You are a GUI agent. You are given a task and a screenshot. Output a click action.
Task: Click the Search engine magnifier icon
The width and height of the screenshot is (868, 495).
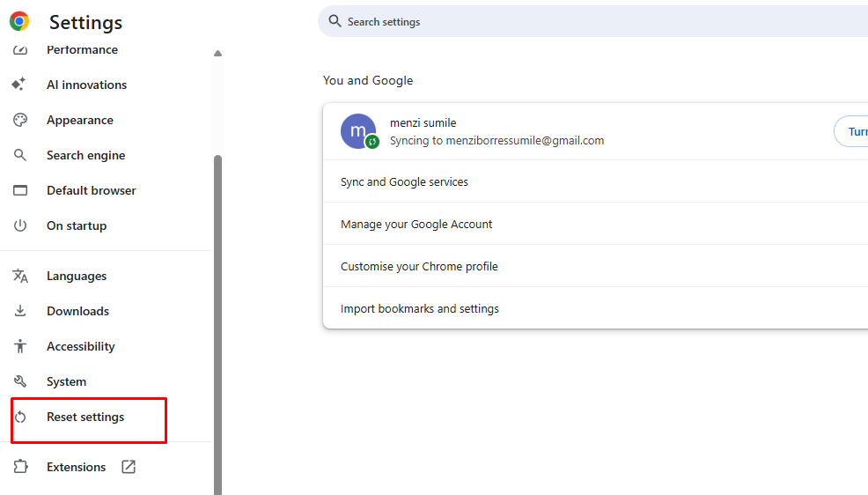pos(19,155)
